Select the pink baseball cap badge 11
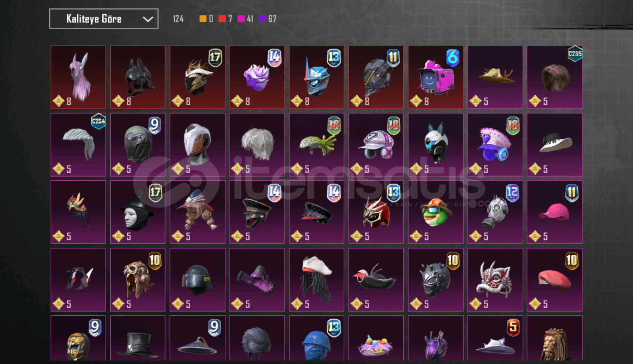The width and height of the screenshot is (633, 364). (x=555, y=212)
